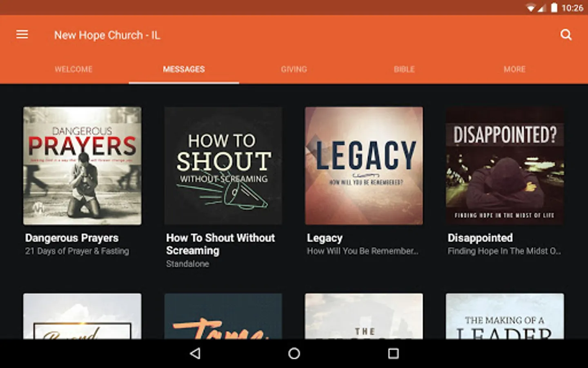Open the Giving tab

tap(294, 69)
